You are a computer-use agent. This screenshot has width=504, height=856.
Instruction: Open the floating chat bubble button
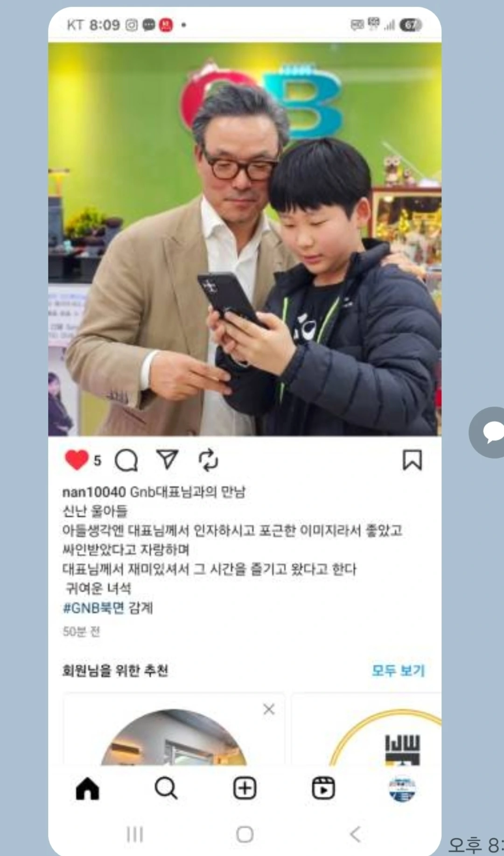487,432
